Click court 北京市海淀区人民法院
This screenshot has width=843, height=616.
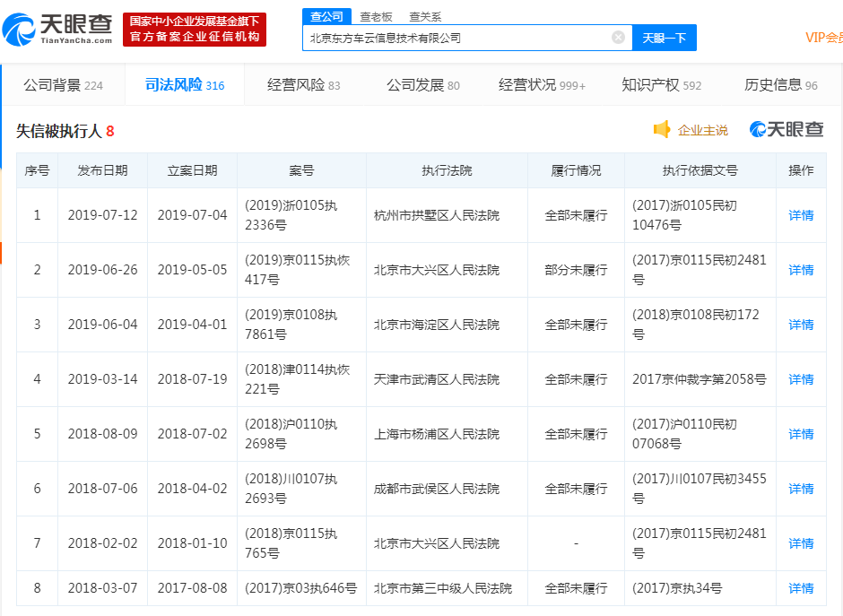(437, 325)
